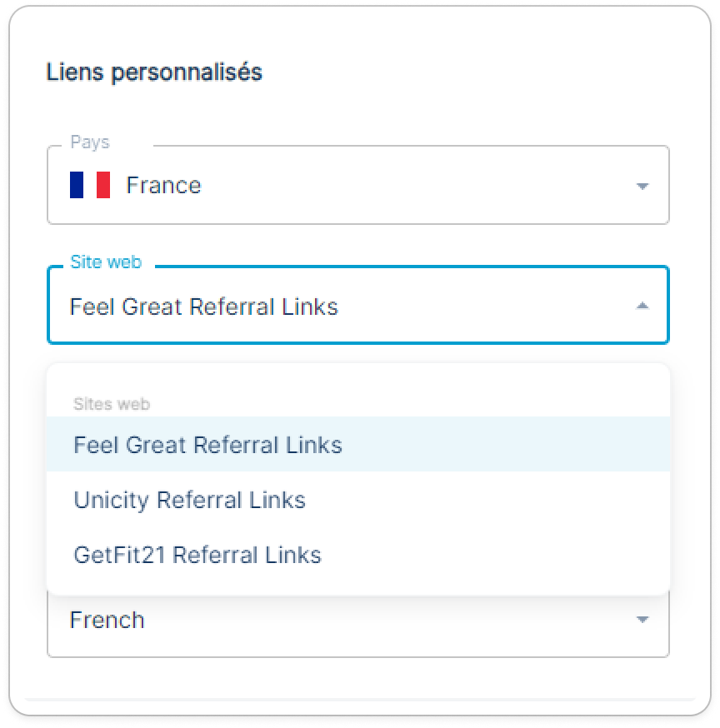Click the 'Sites web' group header
The height and width of the screenshot is (728, 720).
112,404
